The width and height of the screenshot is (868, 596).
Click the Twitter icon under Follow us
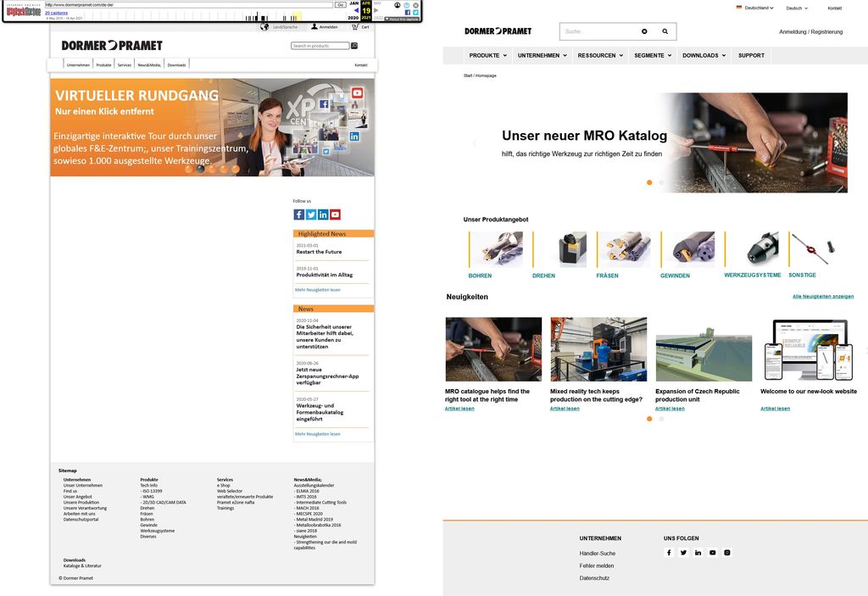click(x=310, y=214)
